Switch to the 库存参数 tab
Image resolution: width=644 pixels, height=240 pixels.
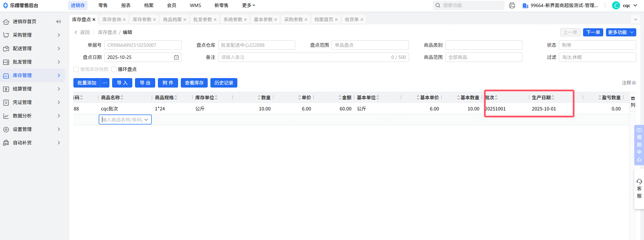tap(142, 20)
